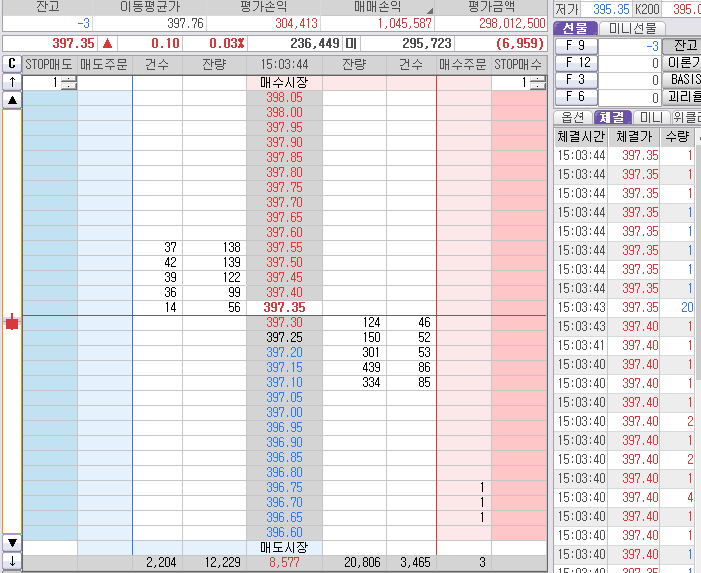Screen dimensions: 701x573
Task: Select price 398.05 in ladder
Action: (x=284, y=97)
